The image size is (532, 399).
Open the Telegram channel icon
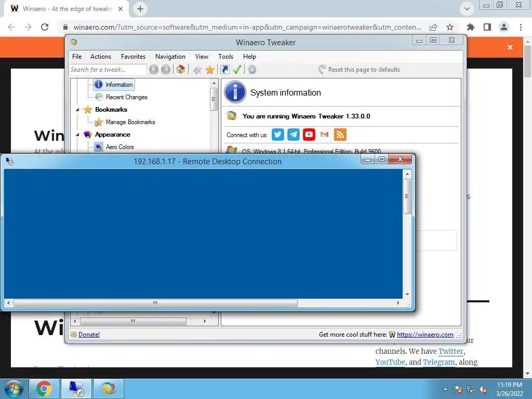point(293,135)
